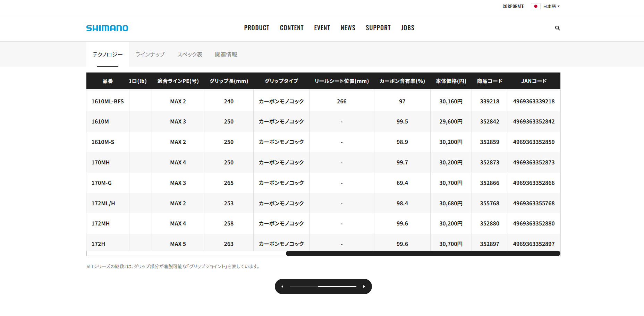Screen dimensions: 644x316
Task: Click the price 30,680円
Action: [451, 203]
